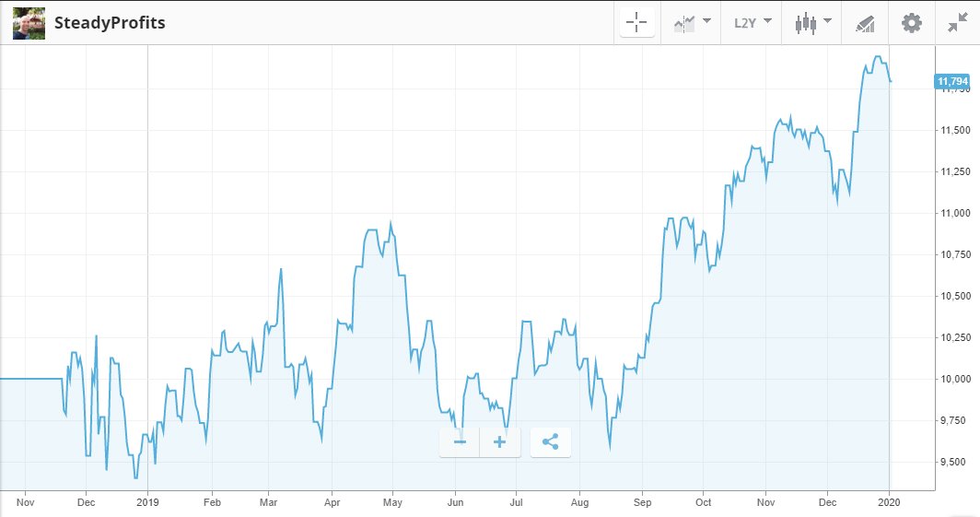This screenshot has width=980, height=517.
Task: Click the 10,000 price axis label
Action: tap(956, 379)
